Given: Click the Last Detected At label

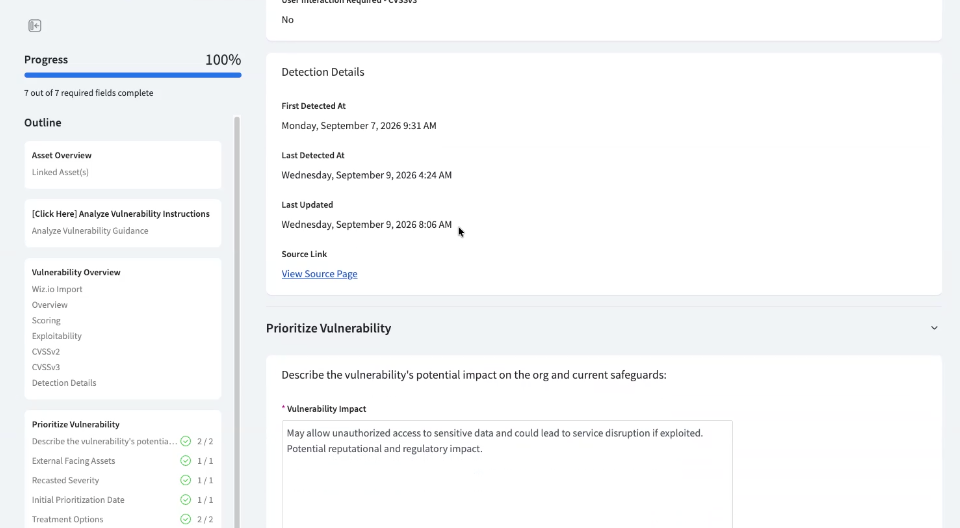Looking at the screenshot, I should (313, 156).
